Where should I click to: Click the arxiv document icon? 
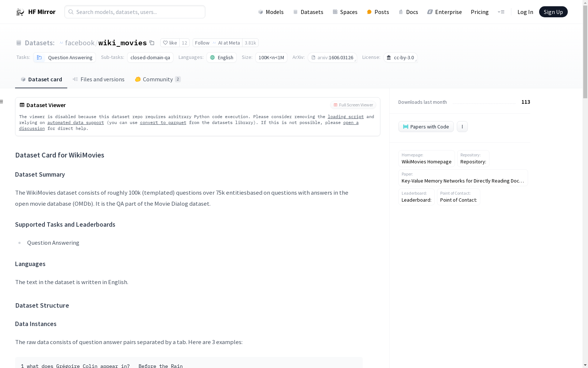point(313,57)
